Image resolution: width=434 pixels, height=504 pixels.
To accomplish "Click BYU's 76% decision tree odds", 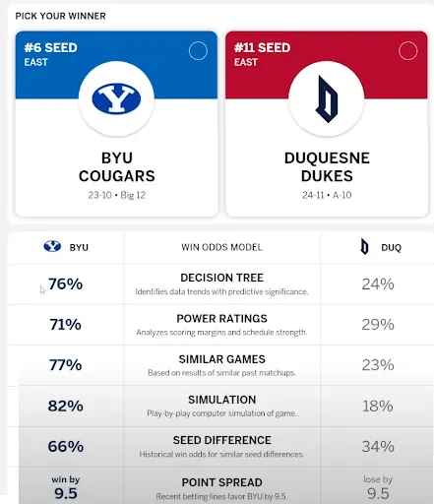I will [x=65, y=283].
